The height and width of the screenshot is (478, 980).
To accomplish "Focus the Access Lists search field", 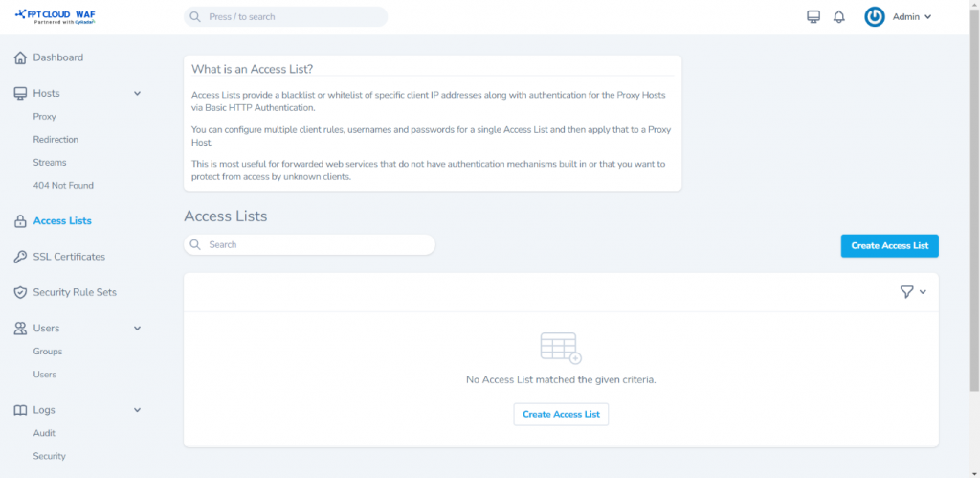I will [316, 245].
